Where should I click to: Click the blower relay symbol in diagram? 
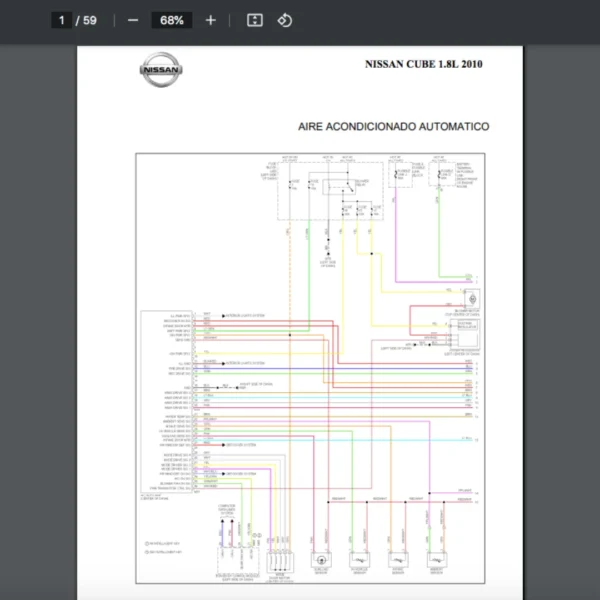tap(334, 184)
